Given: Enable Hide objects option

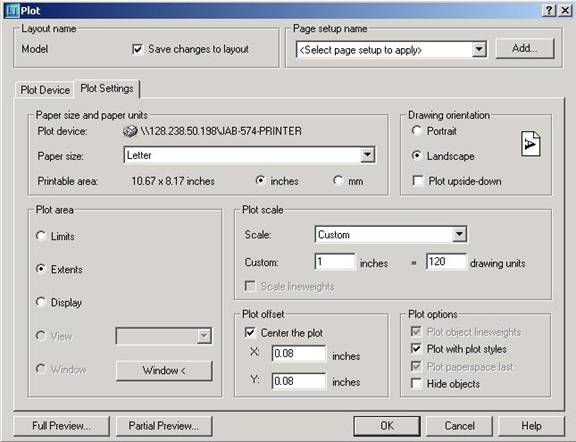Looking at the screenshot, I should pos(416,384).
